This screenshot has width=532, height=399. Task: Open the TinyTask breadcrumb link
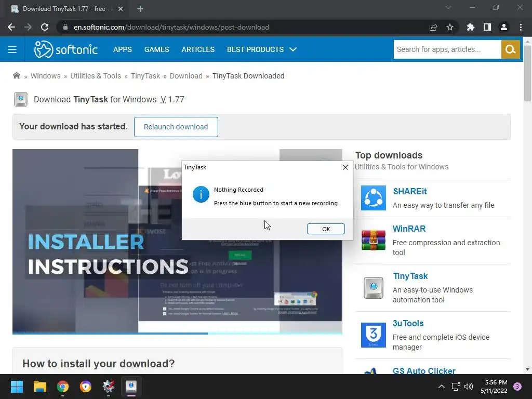point(145,76)
